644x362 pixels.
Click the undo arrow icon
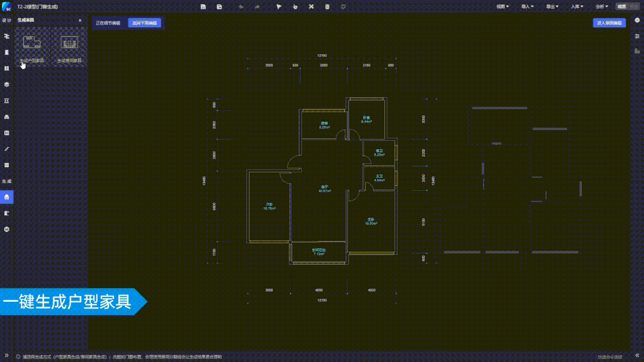click(x=241, y=7)
